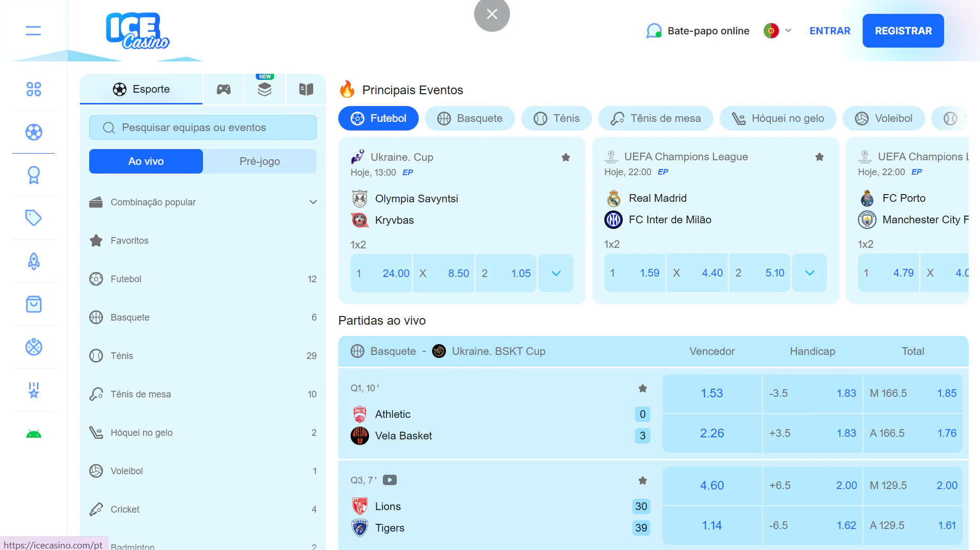Switch to Pré-jogo mode
980x550 pixels.
(x=260, y=161)
